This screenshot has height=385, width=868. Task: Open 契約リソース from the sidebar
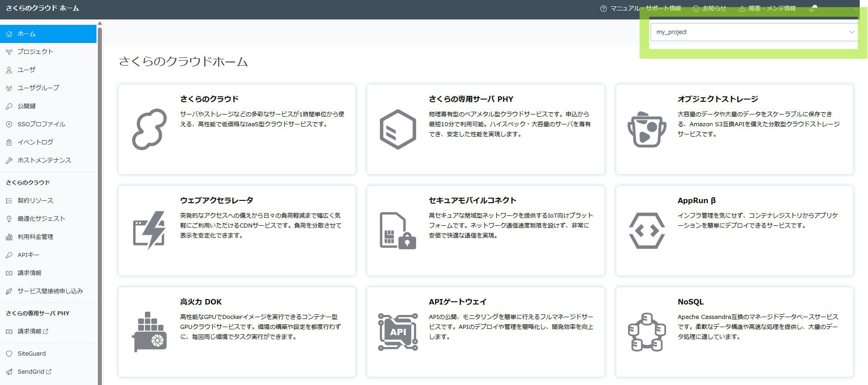(x=48, y=200)
